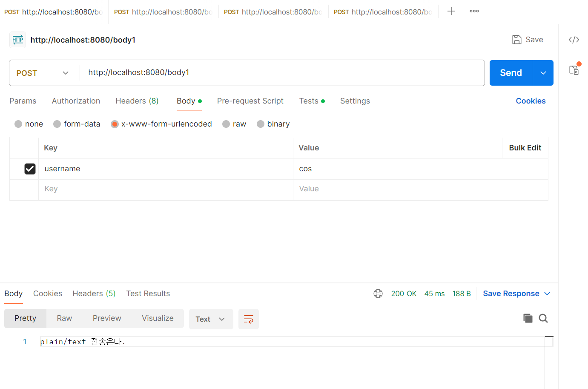Open the Tests tab
The height and width of the screenshot is (389, 588).
click(x=312, y=101)
